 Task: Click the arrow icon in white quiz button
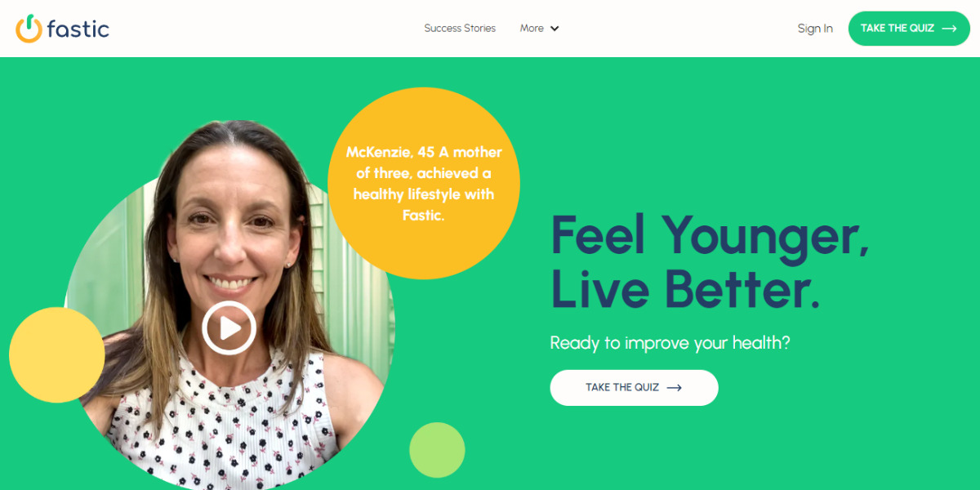(x=675, y=388)
